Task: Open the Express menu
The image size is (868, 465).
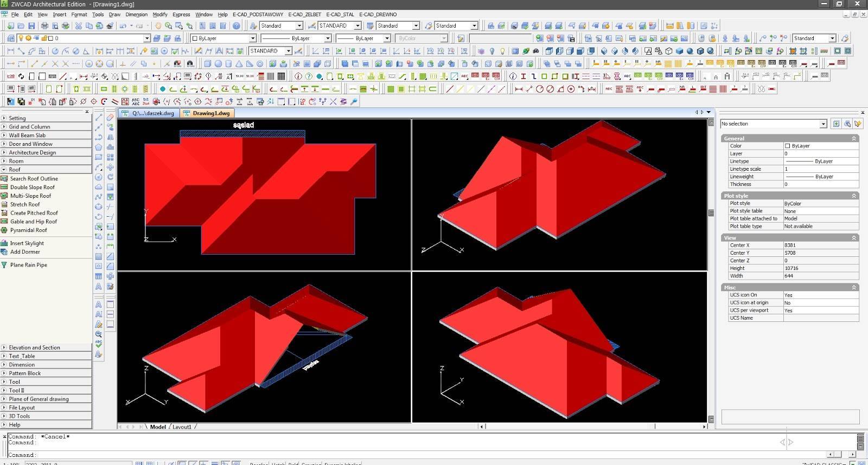Action: [181, 15]
